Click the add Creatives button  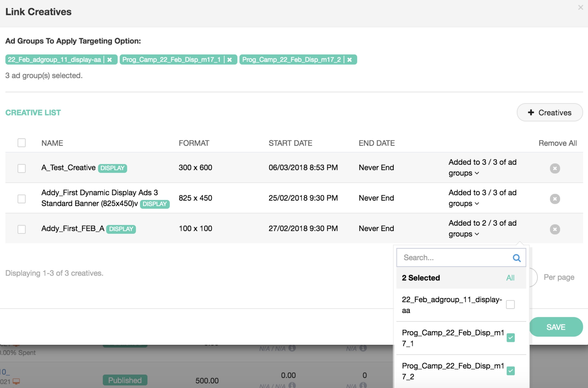549,113
